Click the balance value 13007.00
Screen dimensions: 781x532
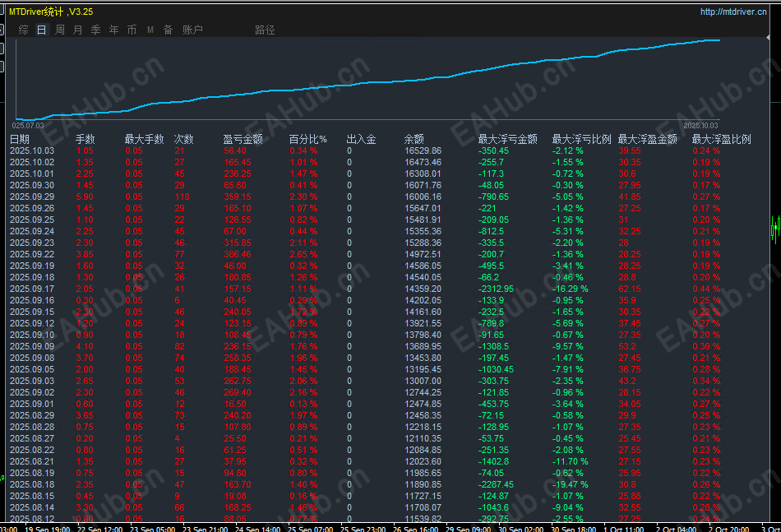[x=423, y=381]
